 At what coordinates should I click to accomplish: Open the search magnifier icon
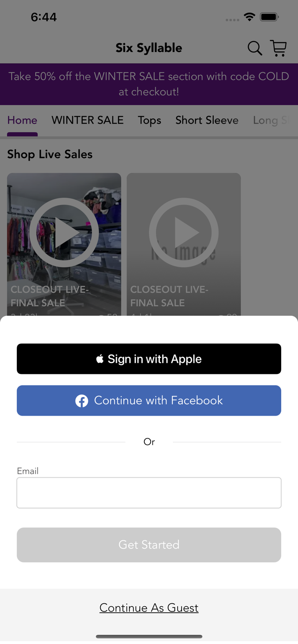pos(255,49)
